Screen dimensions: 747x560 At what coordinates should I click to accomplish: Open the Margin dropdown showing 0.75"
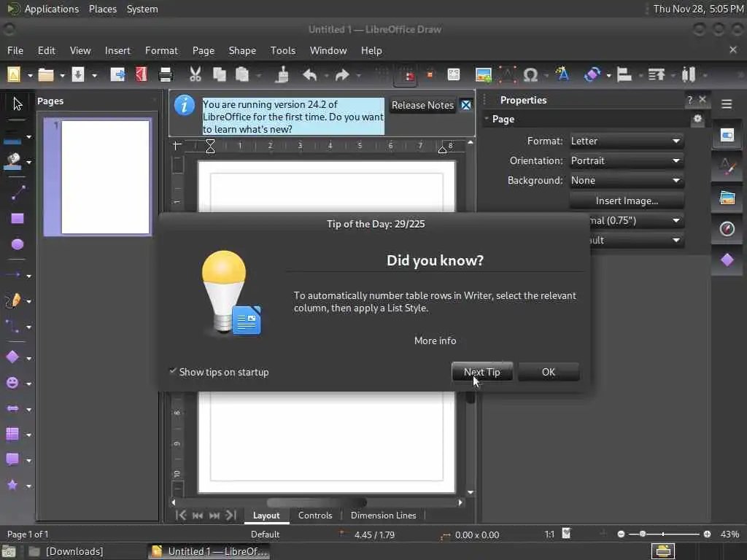(x=637, y=220)
